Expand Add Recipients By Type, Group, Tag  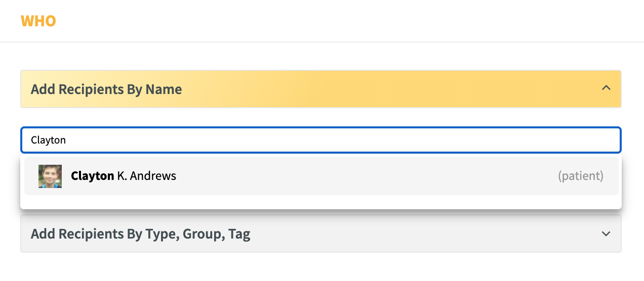321,233
